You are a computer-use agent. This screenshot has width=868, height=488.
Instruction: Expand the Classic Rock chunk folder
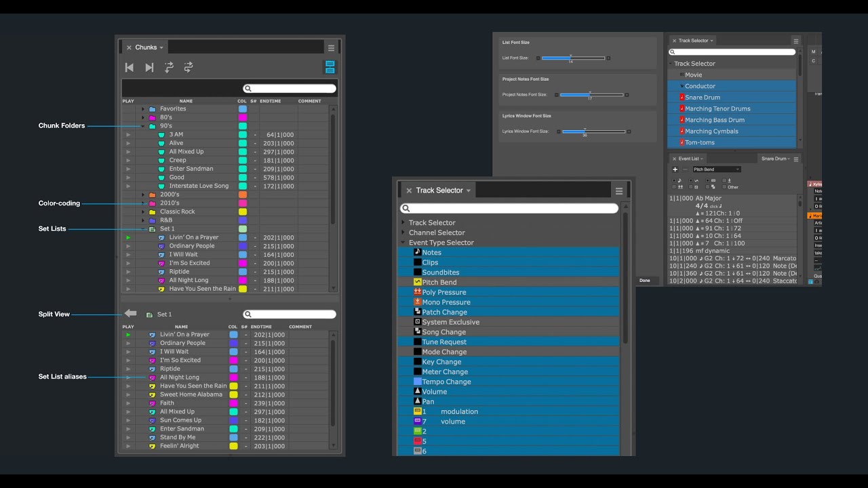143,211
